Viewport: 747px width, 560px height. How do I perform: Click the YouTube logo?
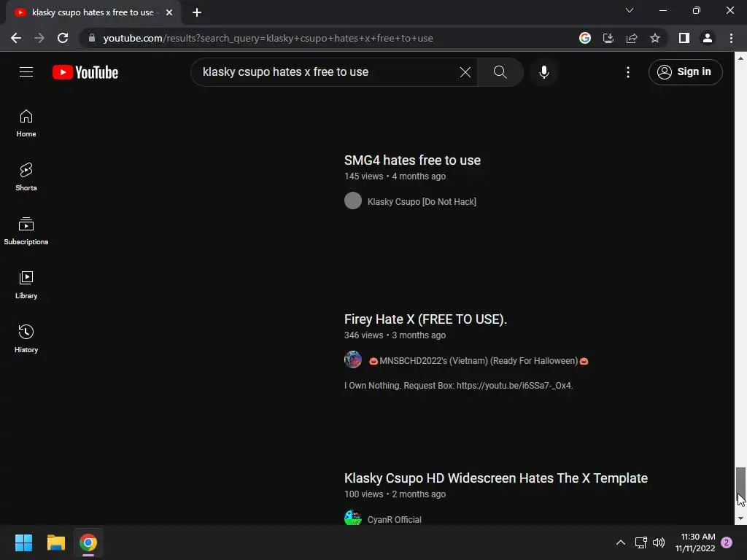[x=85, y=72]
